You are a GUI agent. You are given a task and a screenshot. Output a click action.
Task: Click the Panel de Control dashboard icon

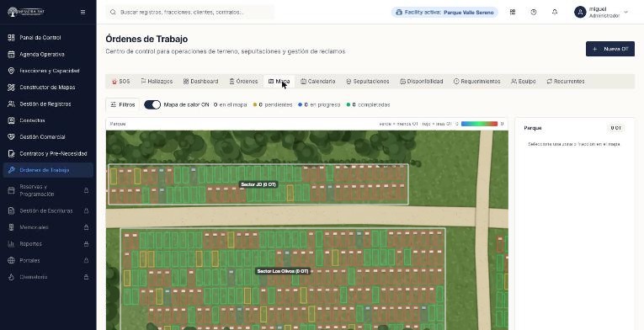[12, 37]
